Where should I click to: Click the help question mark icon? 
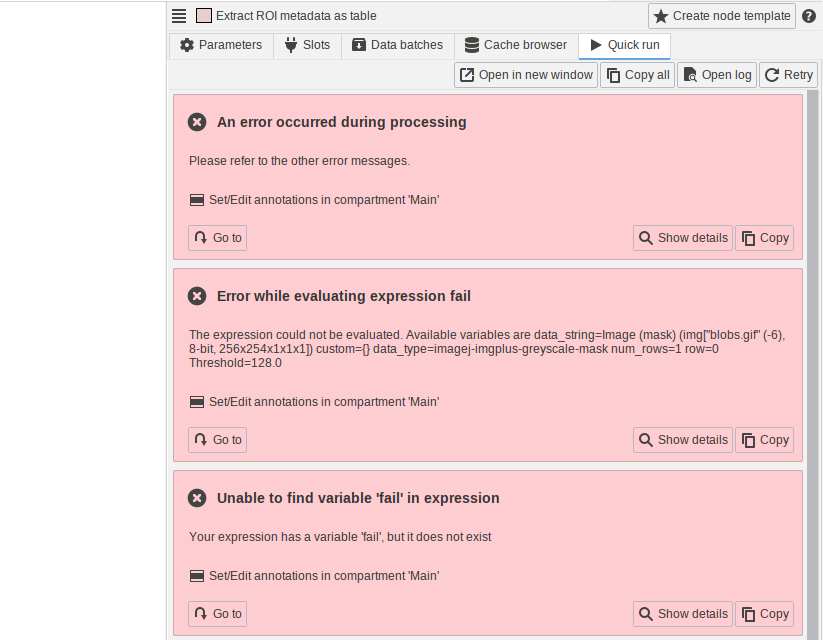809,16
